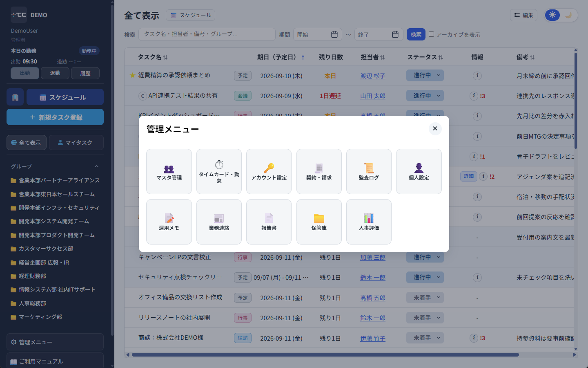Check the アーカイブを表示 checkbox
This screenshot has width=588, height=368.
[431, 34]
